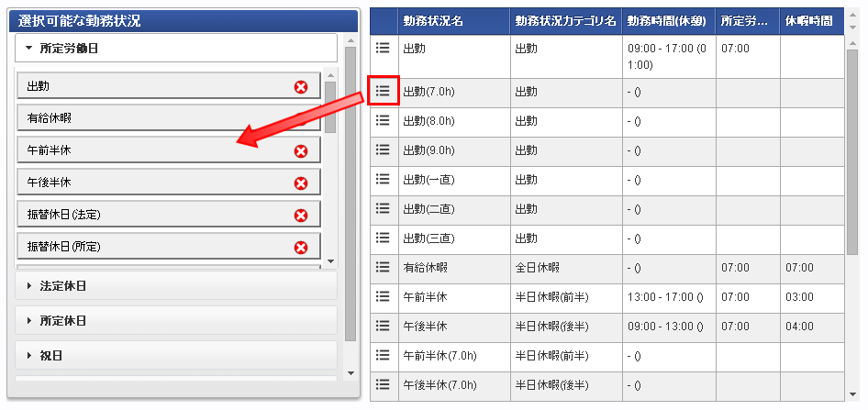
Task: Click table vertical scrollbar thumb
Action: coord(853,151)
